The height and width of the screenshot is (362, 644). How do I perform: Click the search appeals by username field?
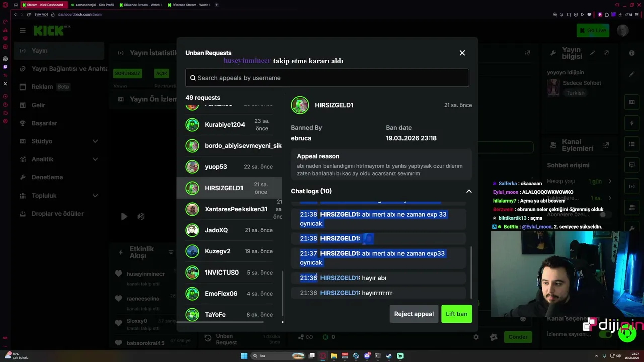[327, 78]
